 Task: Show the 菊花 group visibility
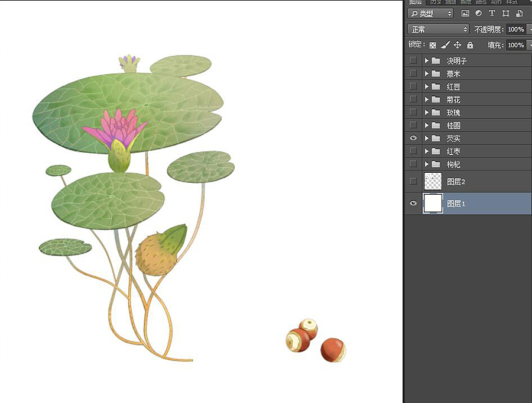413,99
